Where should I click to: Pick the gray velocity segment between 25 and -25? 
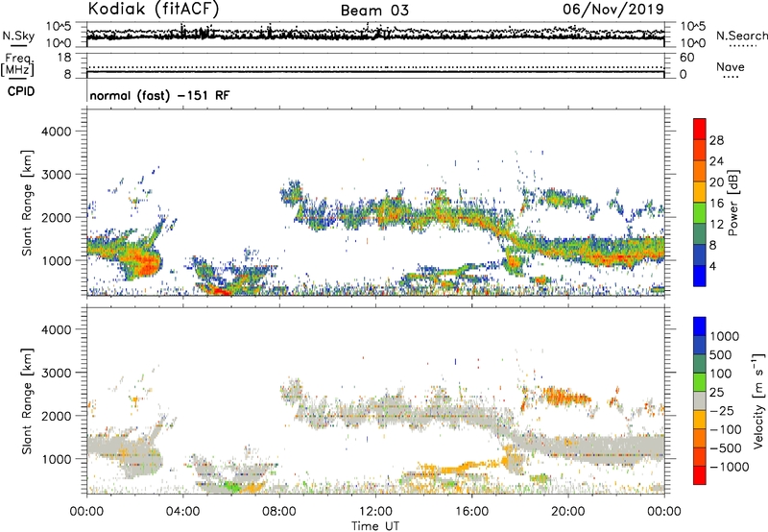700,401
